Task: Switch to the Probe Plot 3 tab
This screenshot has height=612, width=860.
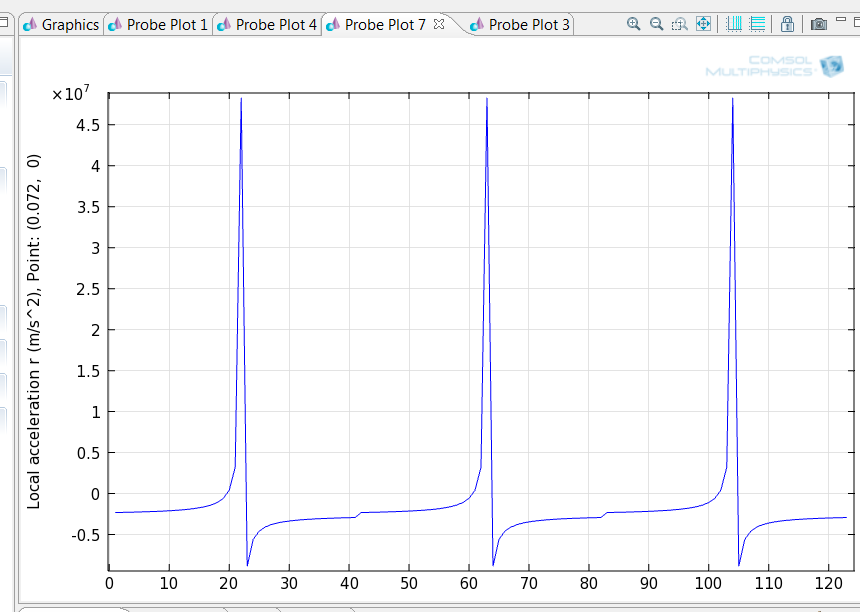Action: [x=520, y=24]
